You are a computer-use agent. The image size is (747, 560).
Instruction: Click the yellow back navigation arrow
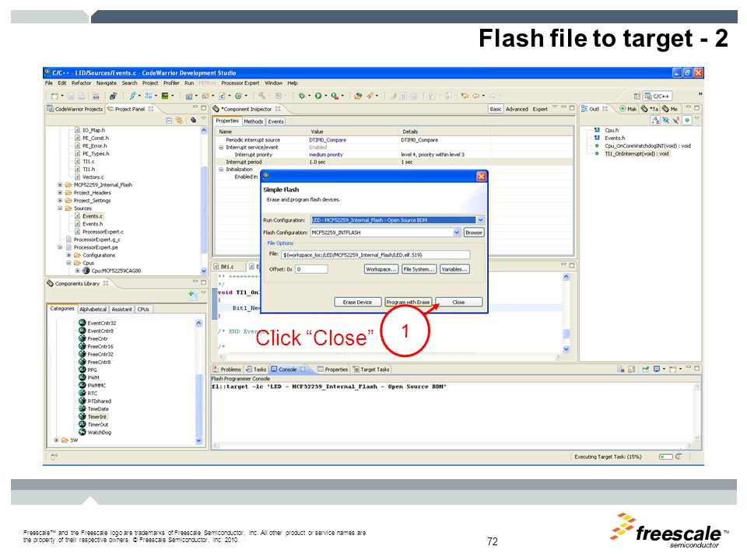[475, 96]
